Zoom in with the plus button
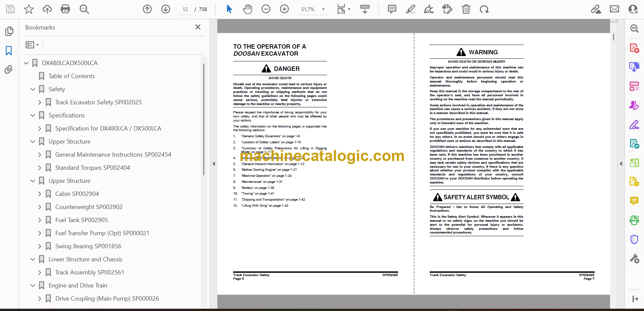Viewport: 644px width, 311px height. (x=284, y=9)
